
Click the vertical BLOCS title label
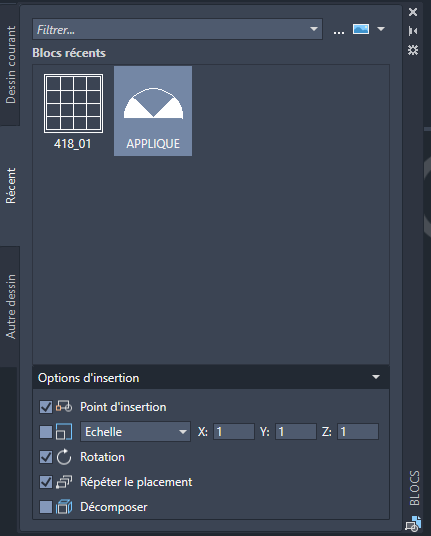pyautogui.click(x=414, y=488)
